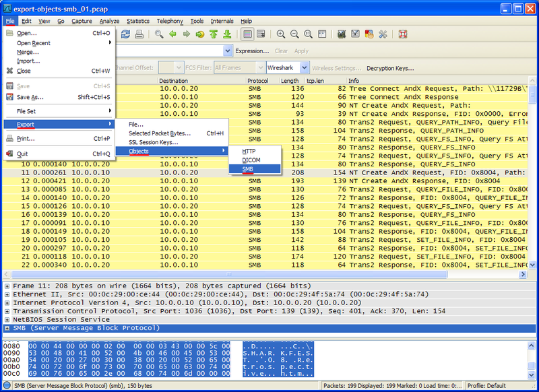Select HTTP in Objects submenu
The image size is (539, 392).
point(255,151)
